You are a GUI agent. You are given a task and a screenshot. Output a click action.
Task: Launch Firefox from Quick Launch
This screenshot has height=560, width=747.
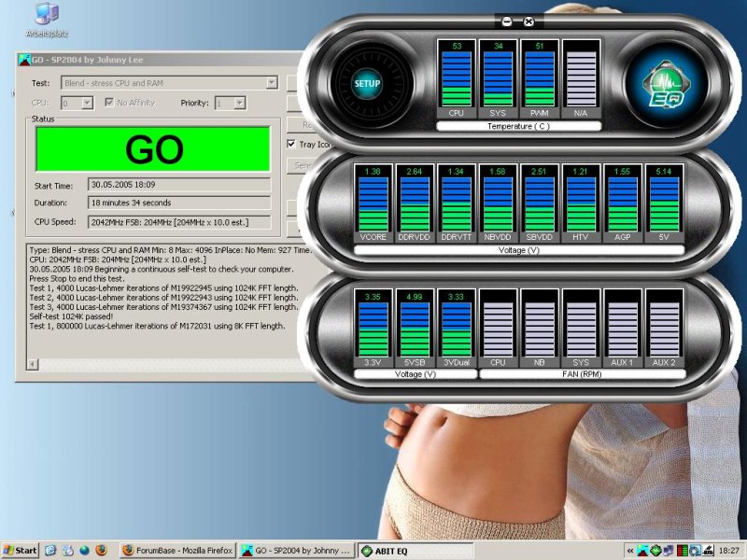click(x=101, y=551)
